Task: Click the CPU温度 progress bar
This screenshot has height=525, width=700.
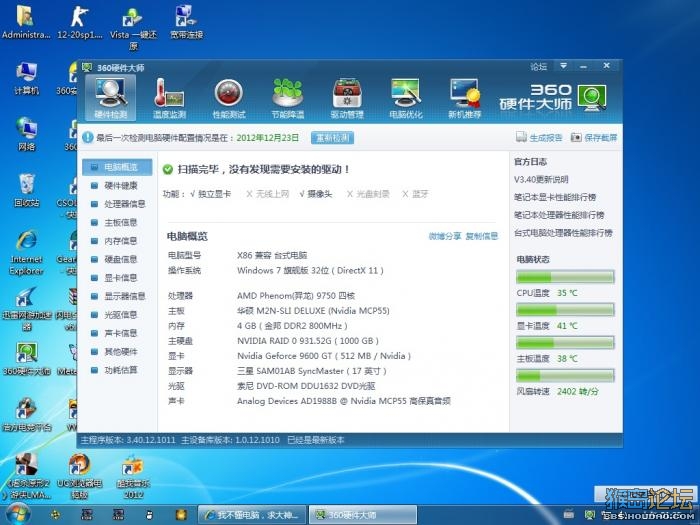Action: [565, 277]
